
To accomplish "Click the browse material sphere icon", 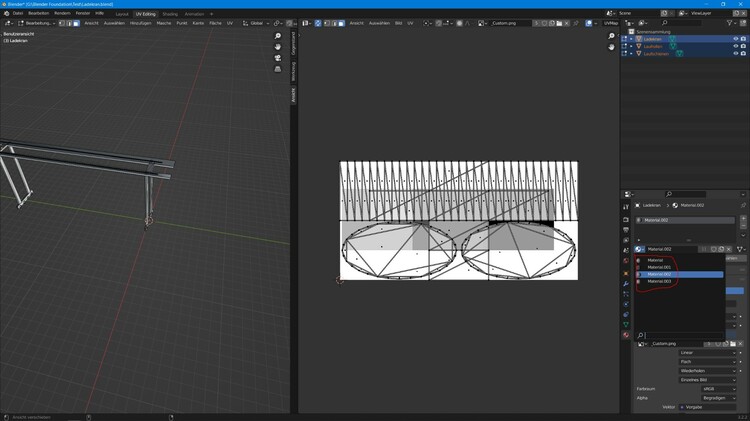I will tap(639, 249).
